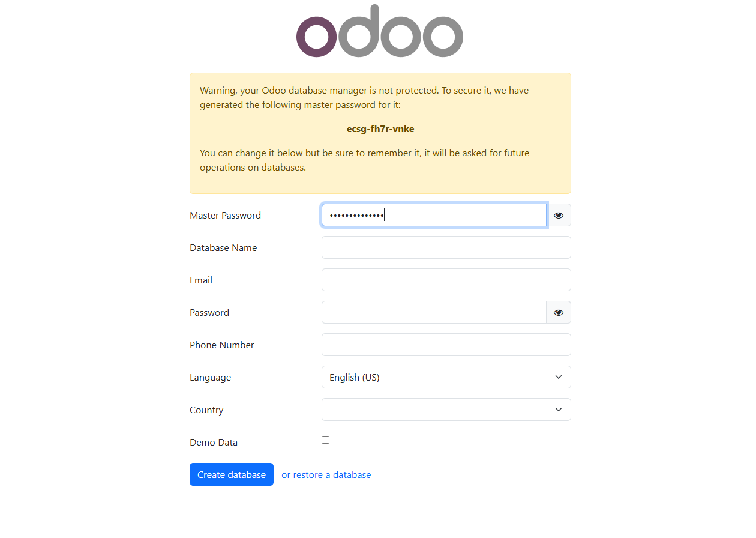Click the Odoo logo at top
This screenshot has height=538, width=756.
pyautogui.click(x=380, y=31)
